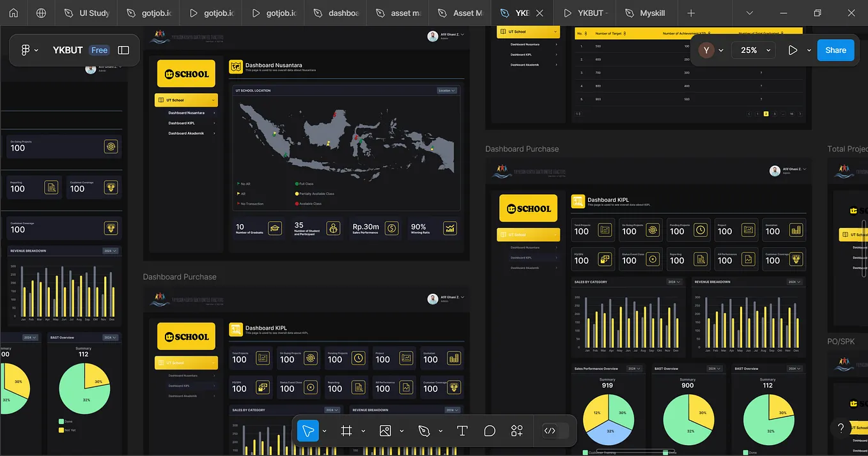Click red Available Class legend dot

pos(297,204)
